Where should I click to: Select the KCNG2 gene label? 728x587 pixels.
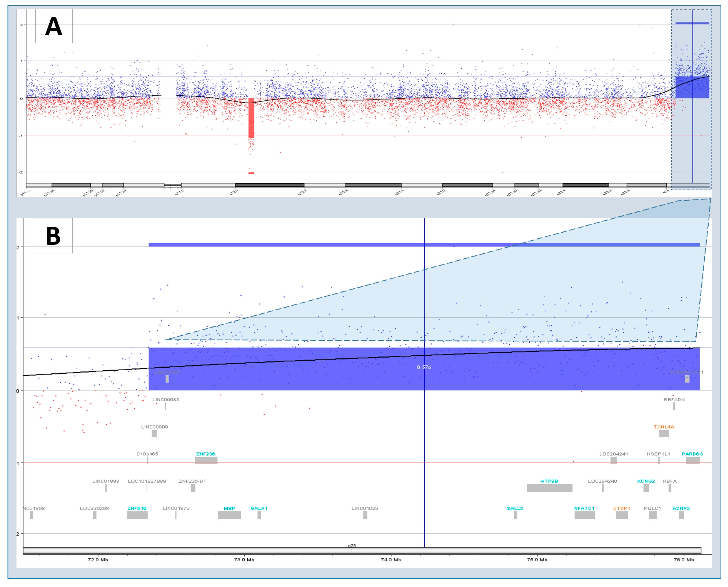[646, 481]
